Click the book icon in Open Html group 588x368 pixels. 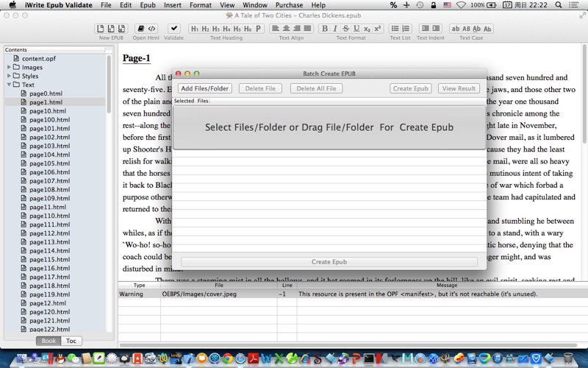141,29
